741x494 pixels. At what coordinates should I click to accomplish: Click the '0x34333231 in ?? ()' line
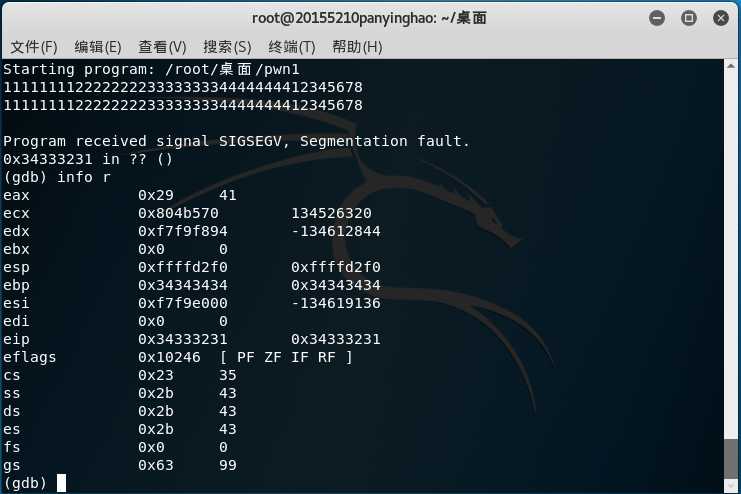(x=88, y=159)
